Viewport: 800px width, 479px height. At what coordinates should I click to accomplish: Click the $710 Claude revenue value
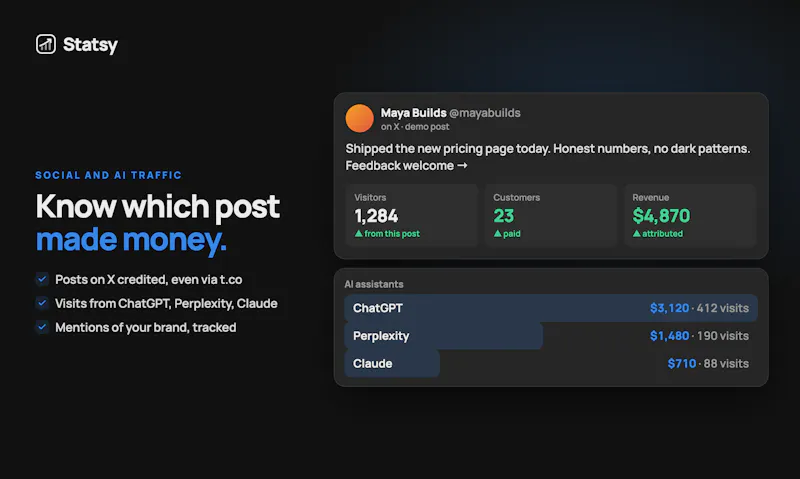(x=682, y=363)
